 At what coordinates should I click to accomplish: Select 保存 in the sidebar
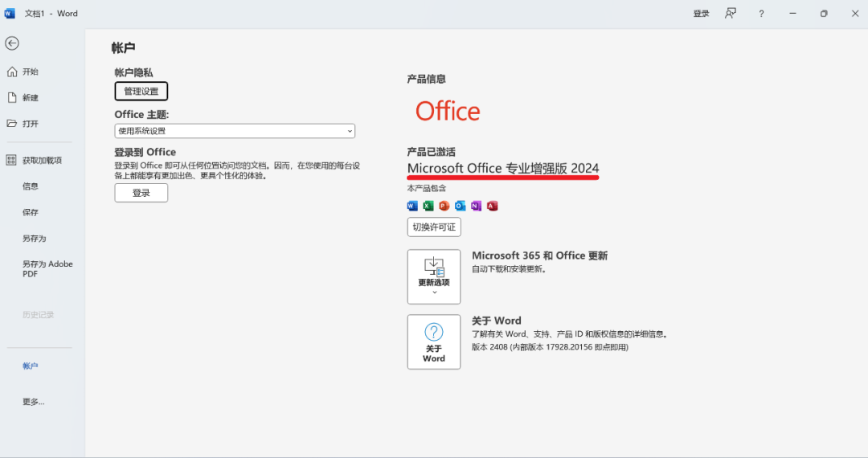31,212
